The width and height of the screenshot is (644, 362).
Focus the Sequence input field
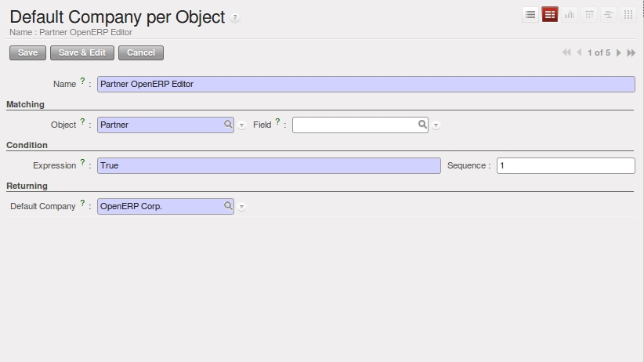pyautogui.click(x=566, y=165)
